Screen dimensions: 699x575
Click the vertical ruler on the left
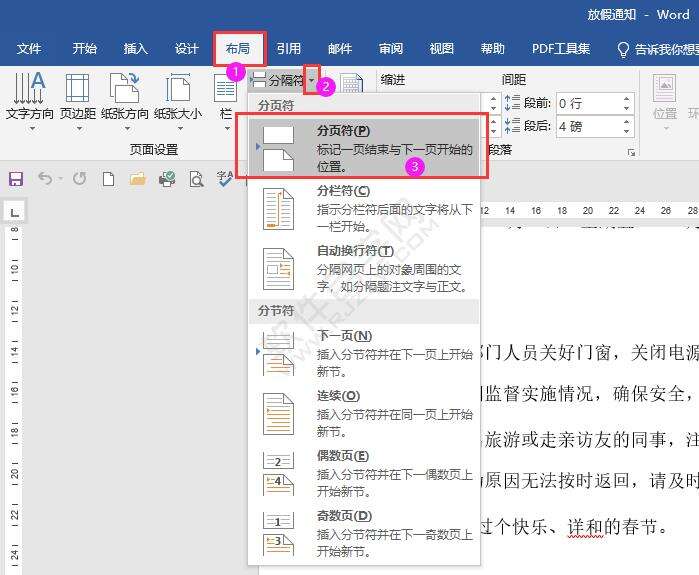click(14, 397)
